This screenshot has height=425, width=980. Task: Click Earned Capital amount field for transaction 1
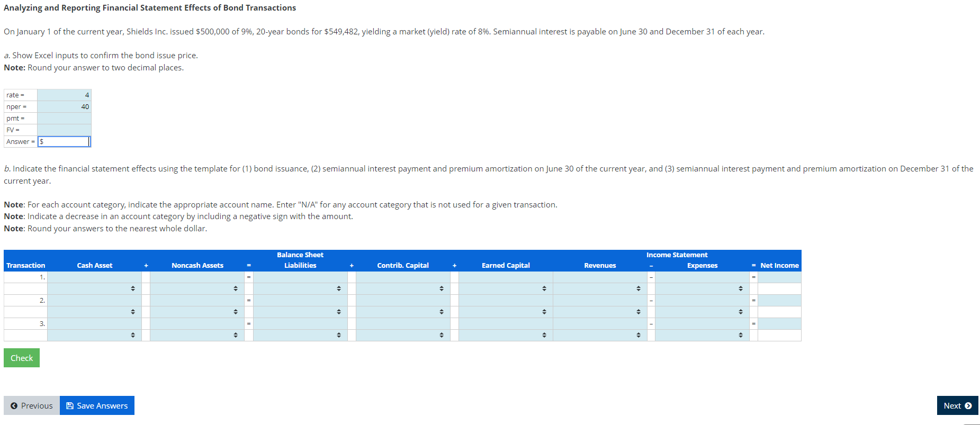coord(506,277)
